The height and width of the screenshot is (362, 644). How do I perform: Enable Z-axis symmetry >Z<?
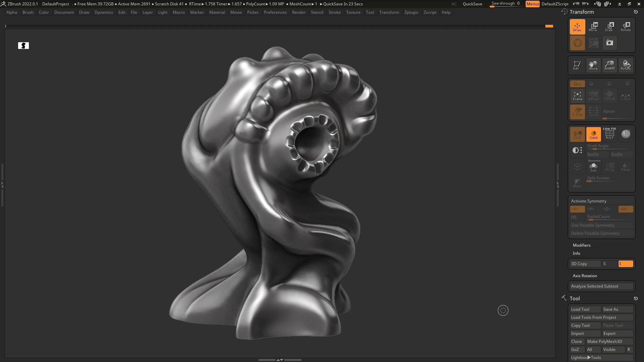point(609,209)
